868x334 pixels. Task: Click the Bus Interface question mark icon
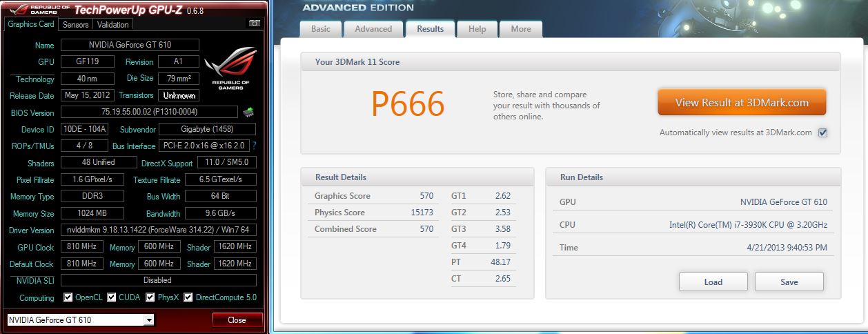pos(254,146)
